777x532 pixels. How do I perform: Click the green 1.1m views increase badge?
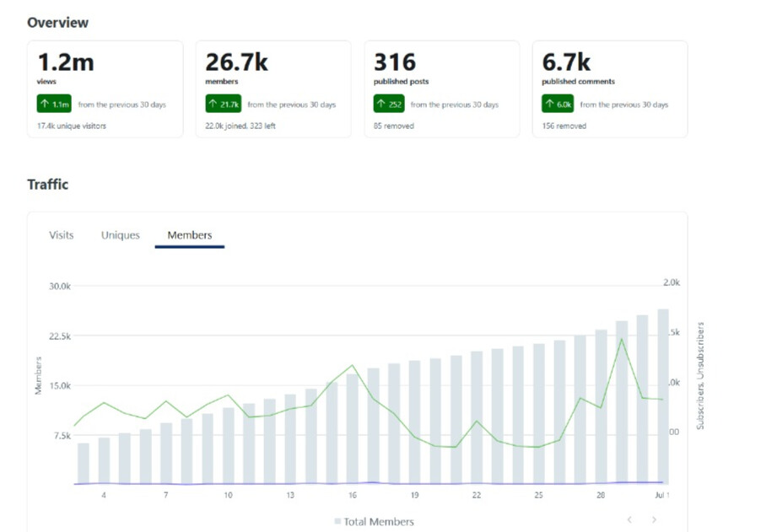(54, 104)
